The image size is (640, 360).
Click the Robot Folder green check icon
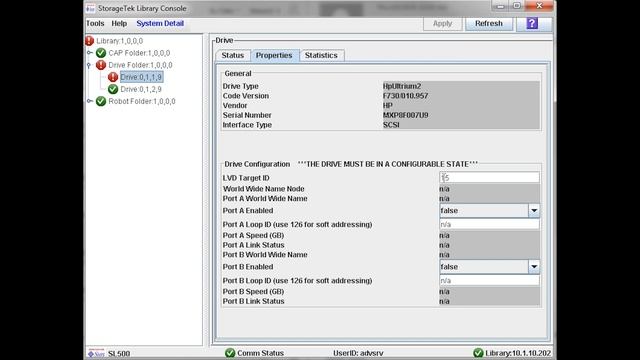(x=101, y=101)
